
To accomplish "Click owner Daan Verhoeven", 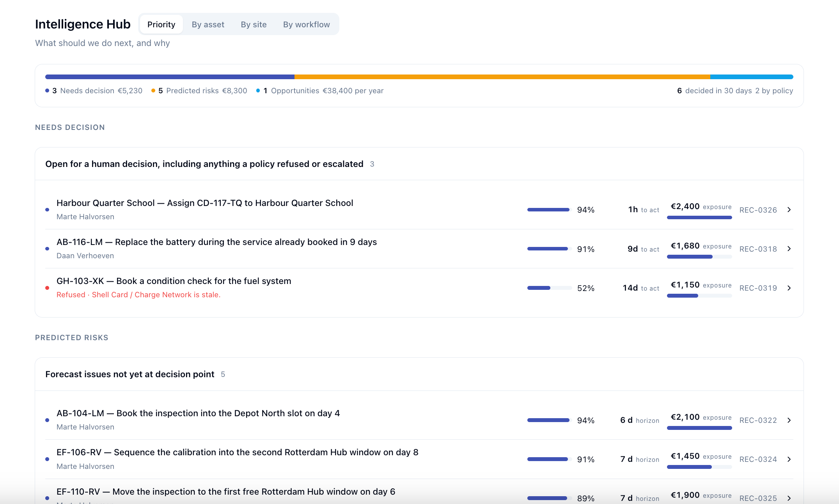I will 85,256.
